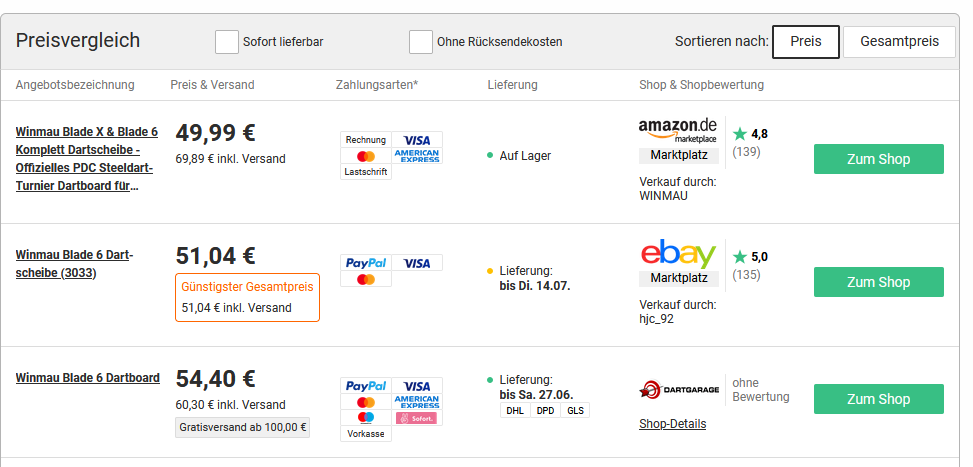The width and height of the screenshot is (973, 467).
Task: Sort offers by Gesamtpreis
Action: pyautogui.click(x=899, y=42)
